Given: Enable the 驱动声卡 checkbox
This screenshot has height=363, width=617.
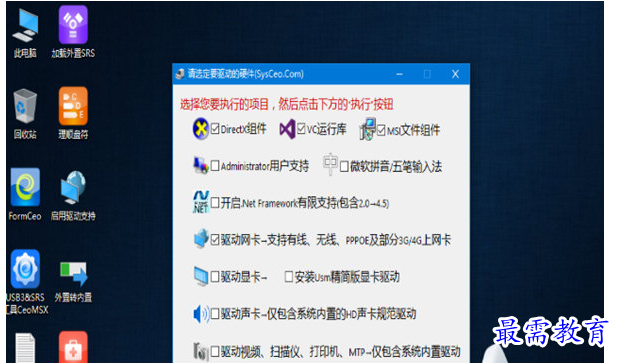Looking at the screenshot, I should point(215,314).
